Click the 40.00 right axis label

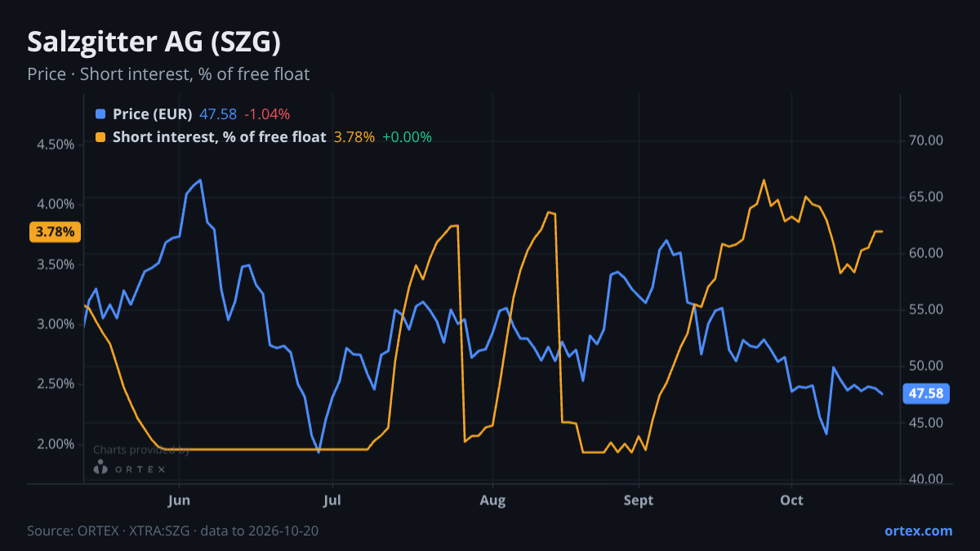926,479
